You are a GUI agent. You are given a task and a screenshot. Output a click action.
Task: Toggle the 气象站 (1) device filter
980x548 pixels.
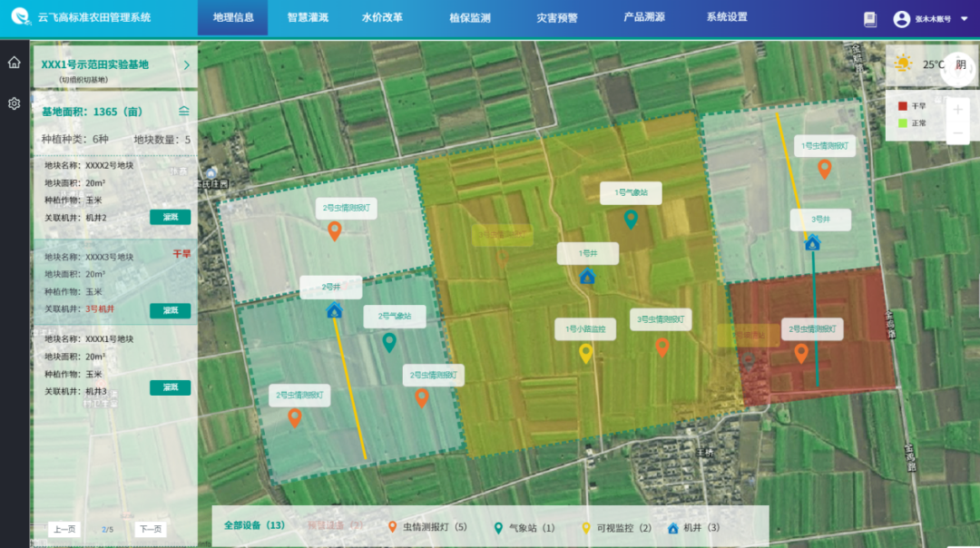(x=524, y=528)
